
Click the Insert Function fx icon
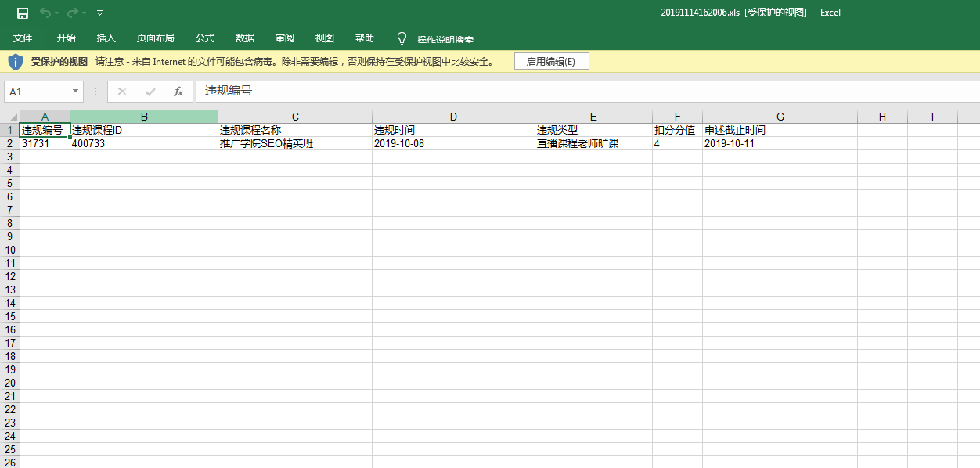pyautogui.click(x=178, y=92)
